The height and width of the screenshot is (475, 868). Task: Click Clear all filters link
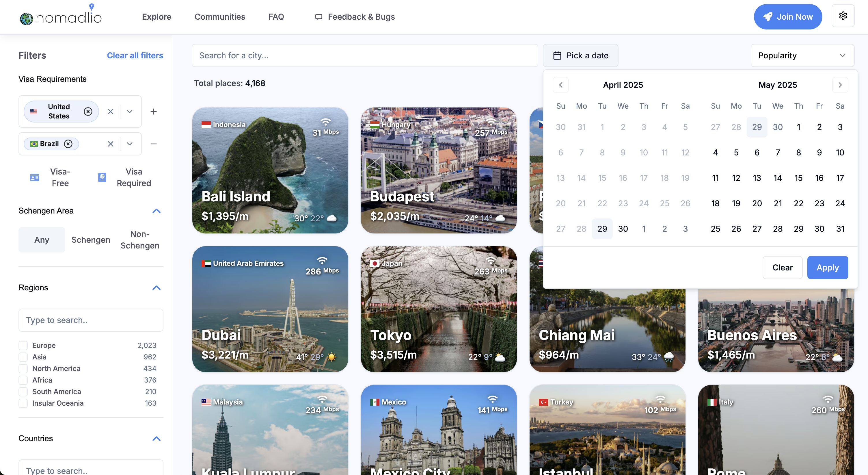[135, 56]
